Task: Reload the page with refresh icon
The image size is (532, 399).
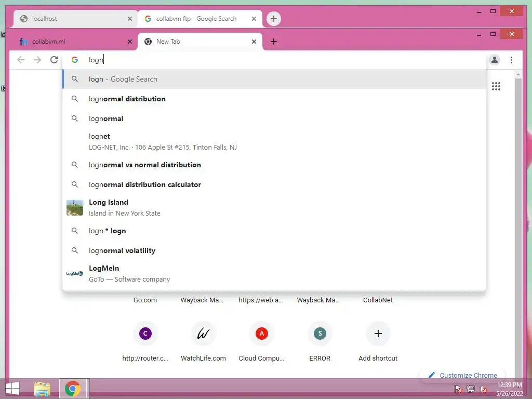Action: pyautogui.click(x=54, y=60)
